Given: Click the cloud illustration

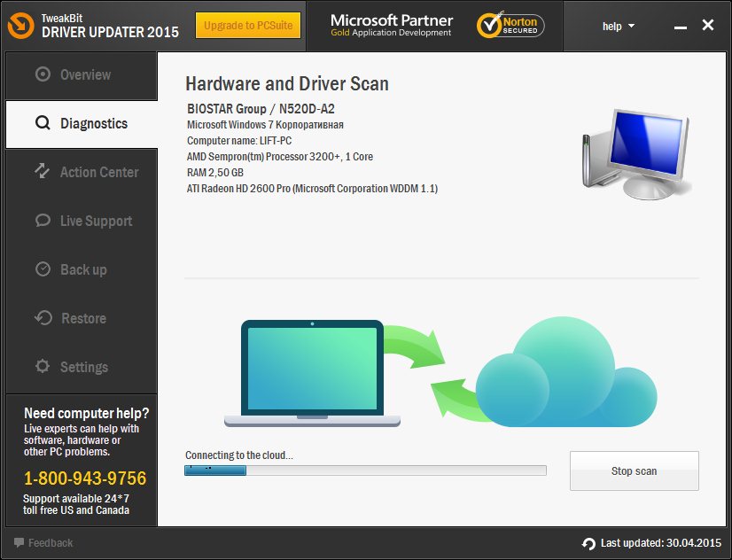Looking at the screenshot, I should pos(566,372).
